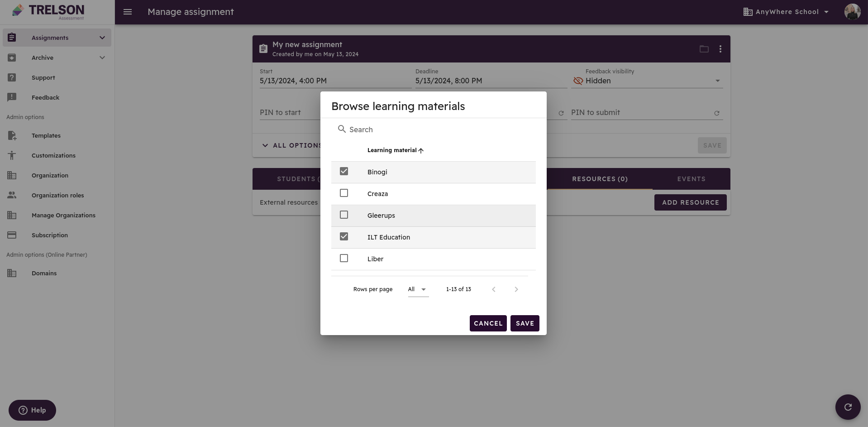
Task: Click the Assignments clipboard icon in sidebar
Action: [12, 38]
